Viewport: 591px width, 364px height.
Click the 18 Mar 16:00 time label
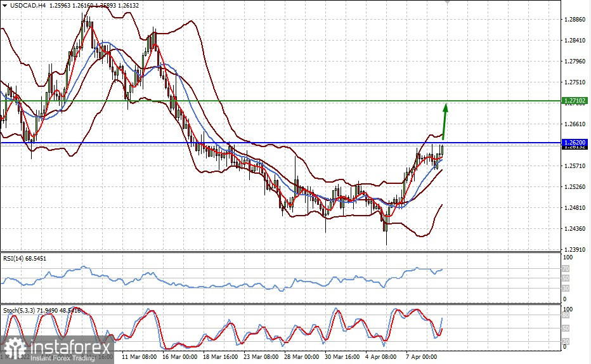tap(221, 357)
